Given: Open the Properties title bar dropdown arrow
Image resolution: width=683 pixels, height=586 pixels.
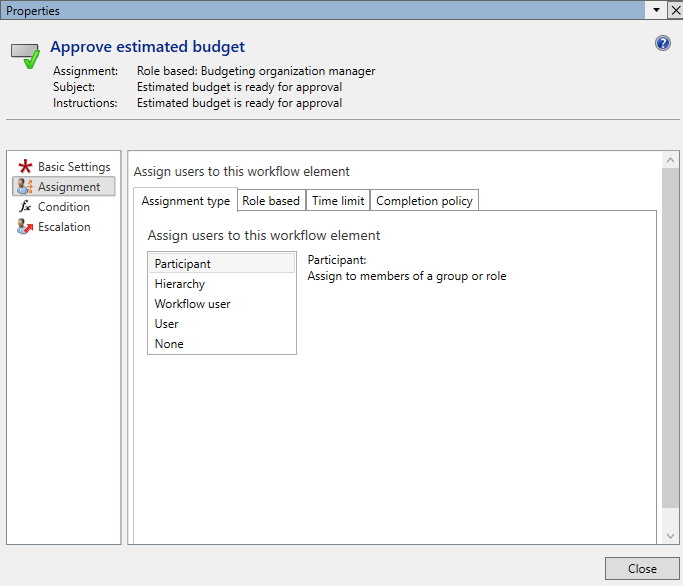Looking at the screenshot, I should coord(656,10).
